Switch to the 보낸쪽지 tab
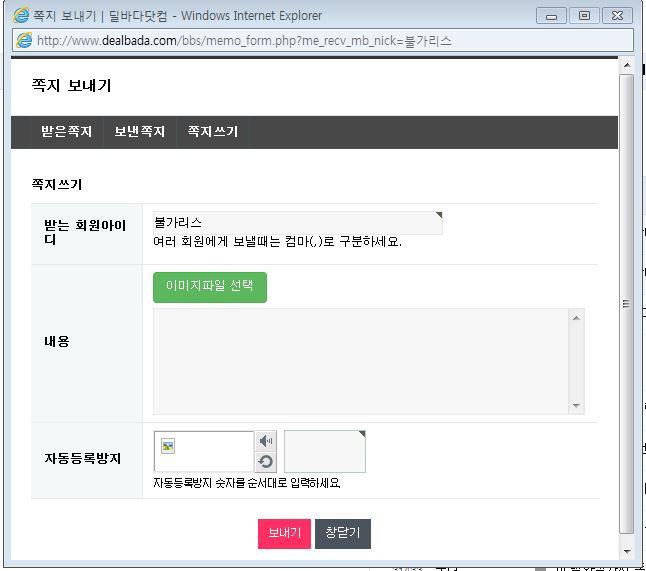The width and height of the screenshot is (646, 571). point(139,132)
